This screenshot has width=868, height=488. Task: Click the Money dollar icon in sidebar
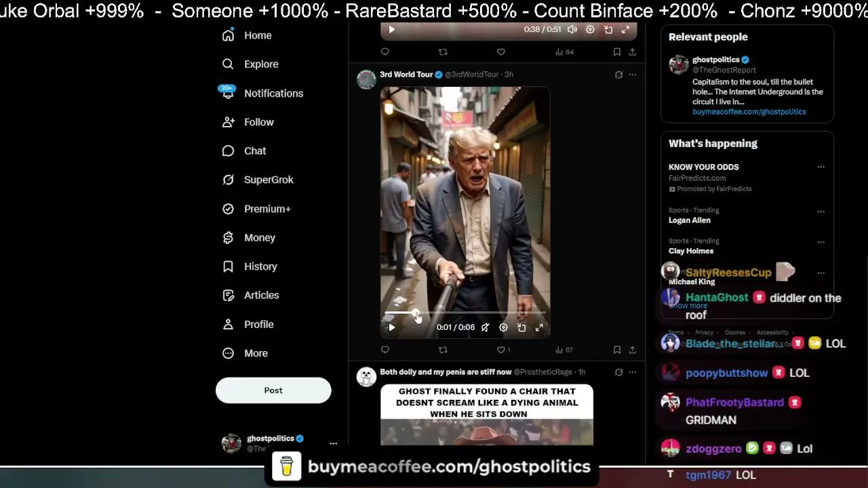tap(229, 237)
